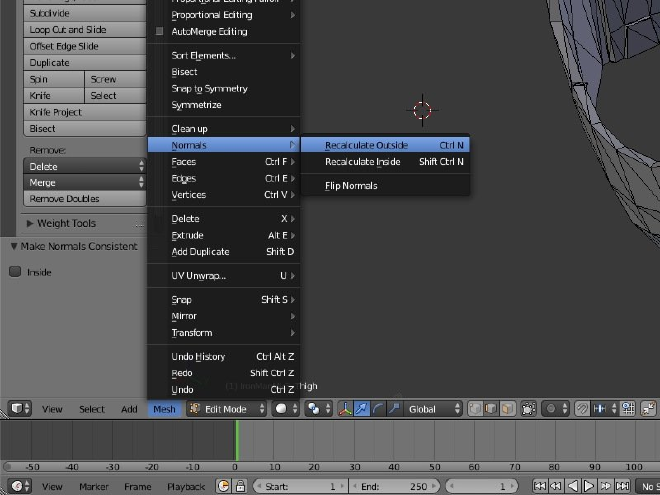
Task: Choose Add Duplicate
Action: tap(224, 252)
